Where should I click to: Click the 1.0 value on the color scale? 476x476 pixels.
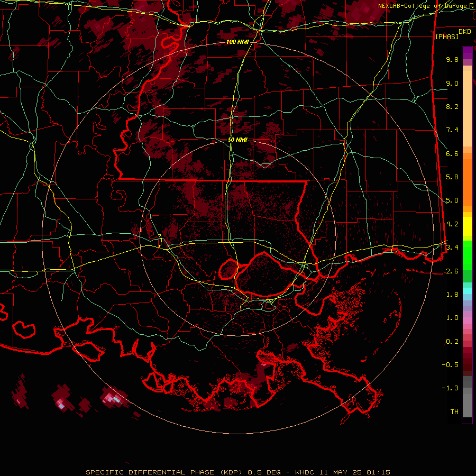(x=452, y=318)
